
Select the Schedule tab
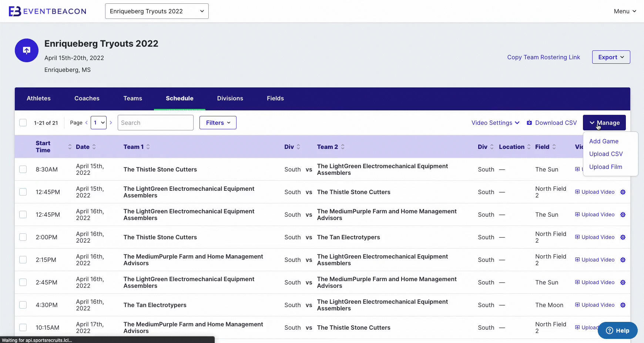180,99
